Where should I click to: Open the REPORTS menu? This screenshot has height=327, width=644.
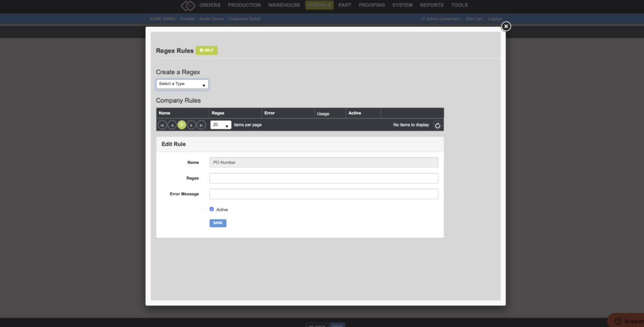point(431,5)
